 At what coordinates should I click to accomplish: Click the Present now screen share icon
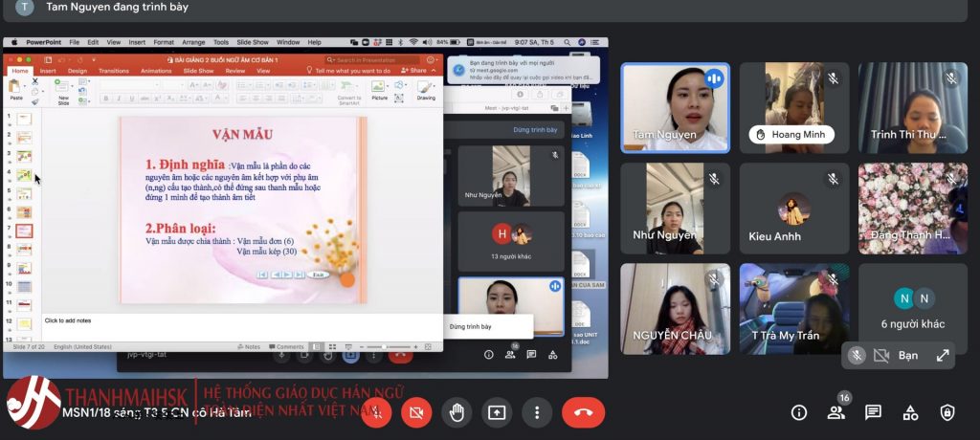click(497, 412)
